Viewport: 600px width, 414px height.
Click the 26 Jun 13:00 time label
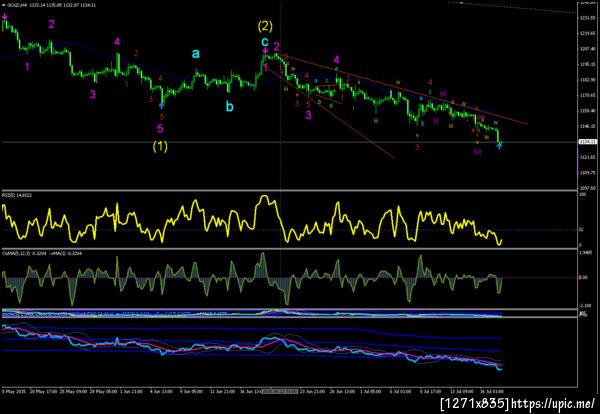pyautogui.click(x=342, y=392)
